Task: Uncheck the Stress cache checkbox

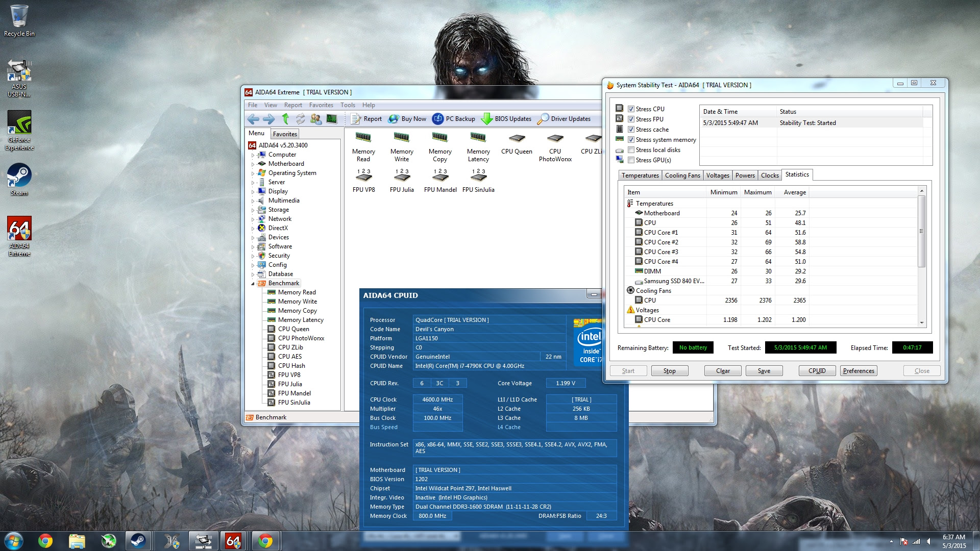Action: pyautogui.click(x=631, y=129)
